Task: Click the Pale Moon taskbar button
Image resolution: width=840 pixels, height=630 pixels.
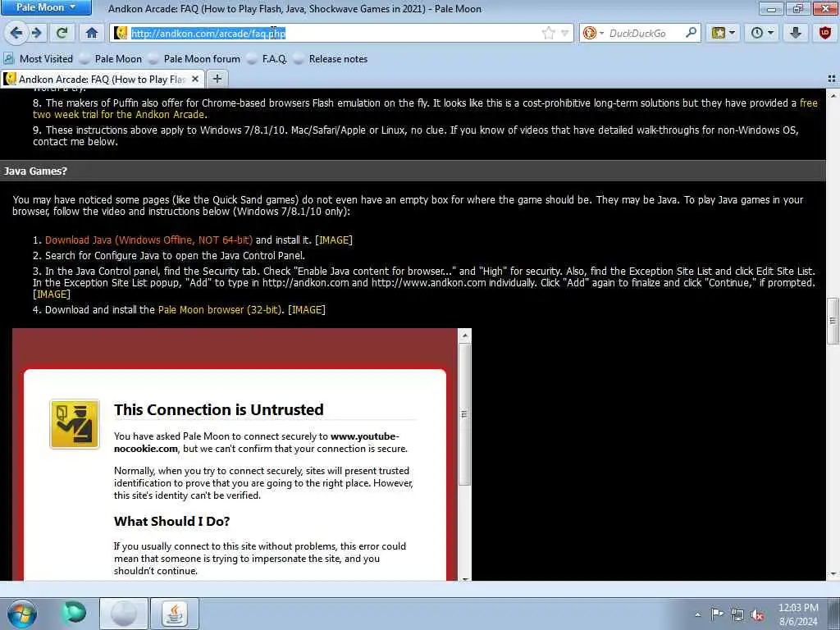Action: point(124,614)
